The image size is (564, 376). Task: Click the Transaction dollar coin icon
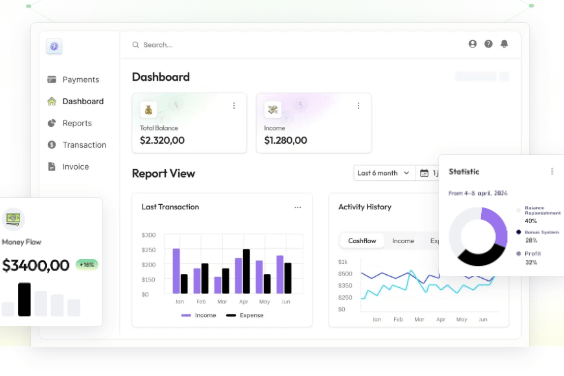[52, 145]
